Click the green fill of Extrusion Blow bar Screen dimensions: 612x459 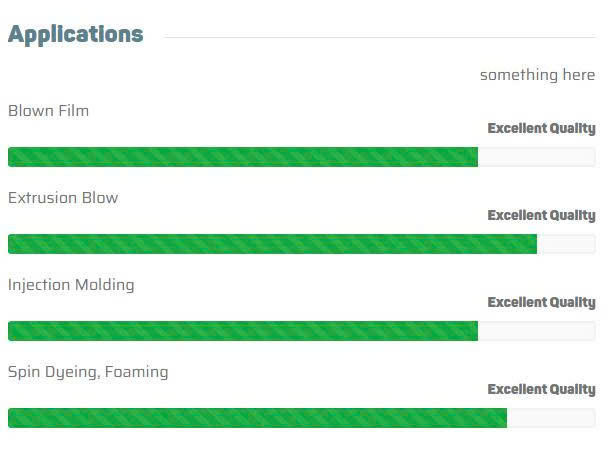pos(272,244)
